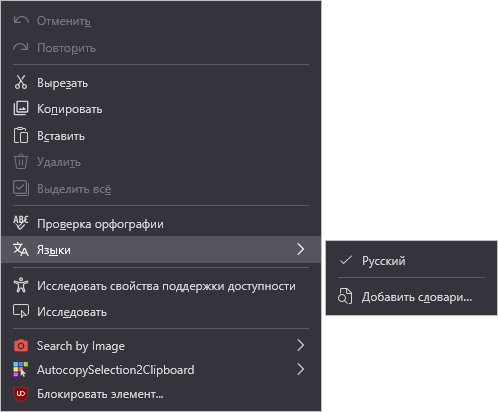The height and width of the screenshot is (412, 498).
Task: Expand the AutocopySelection2Clipboard submenu chevron
Action: point(301,369)
